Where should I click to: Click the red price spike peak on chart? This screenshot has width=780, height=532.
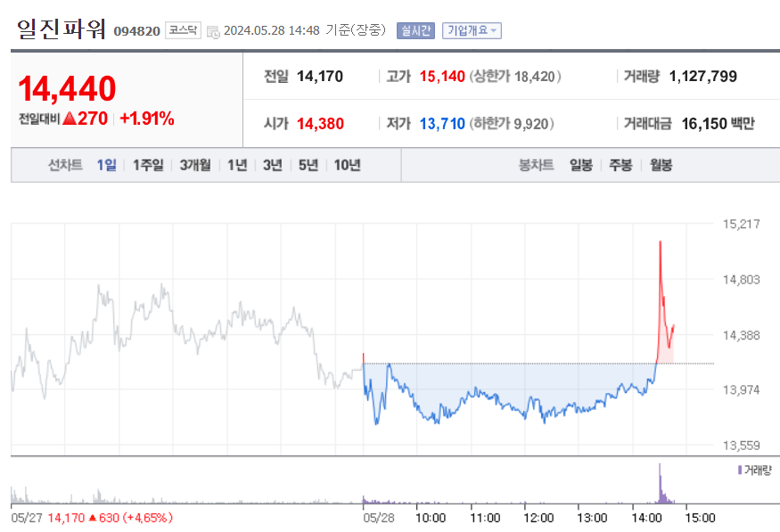661,242
